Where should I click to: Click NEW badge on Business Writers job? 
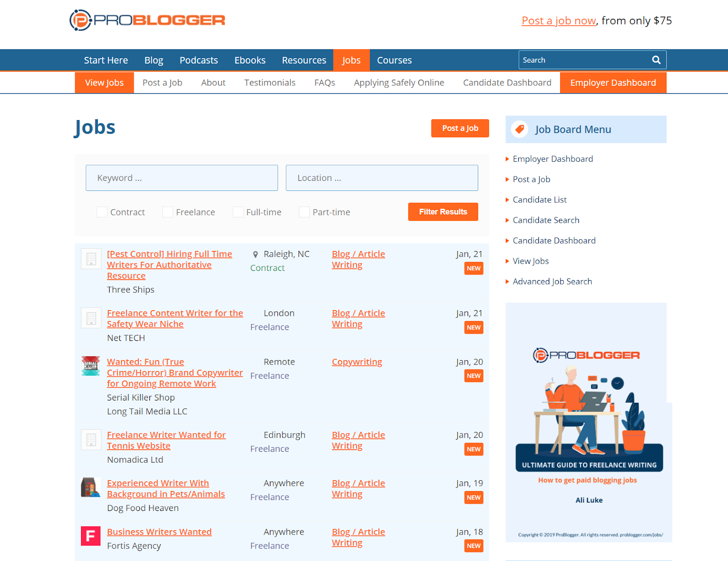tap(474, 546)
